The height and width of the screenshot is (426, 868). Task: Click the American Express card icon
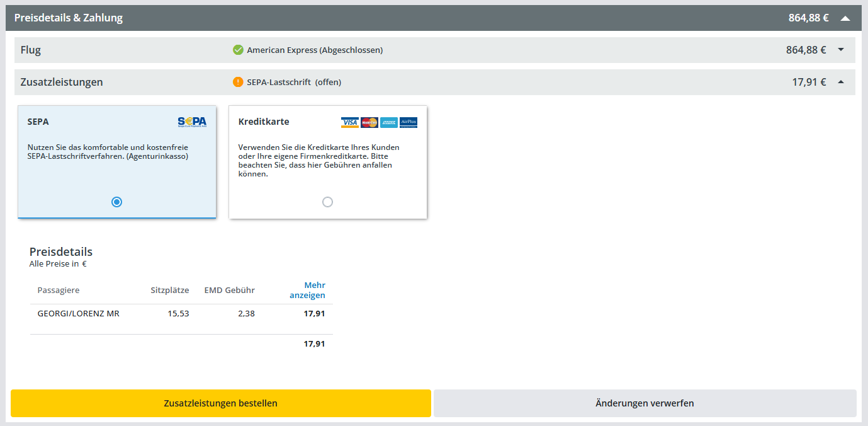(x=389, y=122)
